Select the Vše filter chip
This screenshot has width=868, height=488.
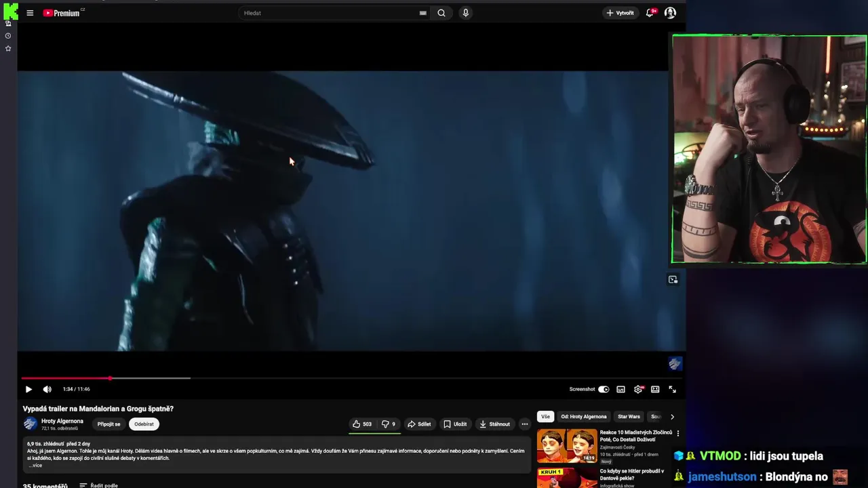pyautogui.click(x=545, y=417)
